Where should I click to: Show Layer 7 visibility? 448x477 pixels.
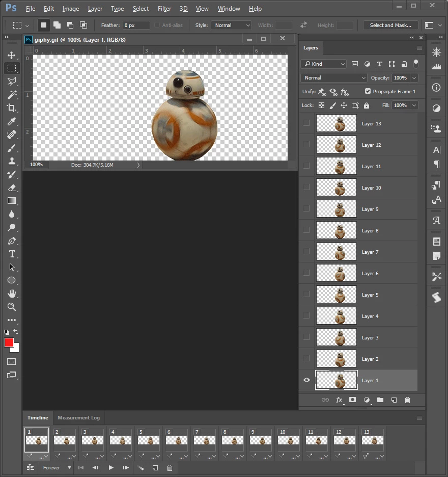point(306,251)
